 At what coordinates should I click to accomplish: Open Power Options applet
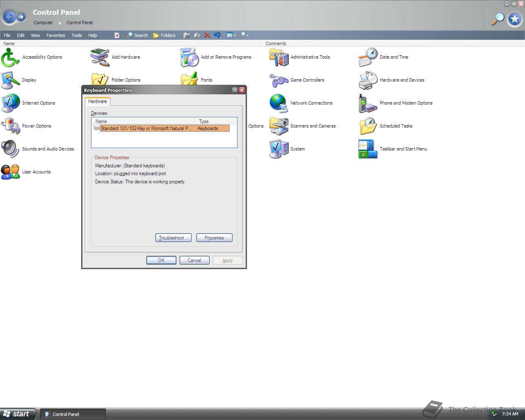click(26, 126)
